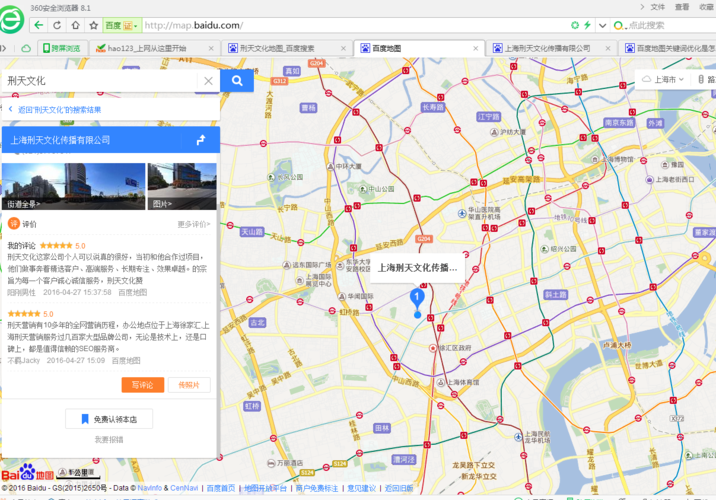This screenshot has width=716, height=500.
Task: Click the green lightning speed icon in address bar
Action: click(587, 25)
